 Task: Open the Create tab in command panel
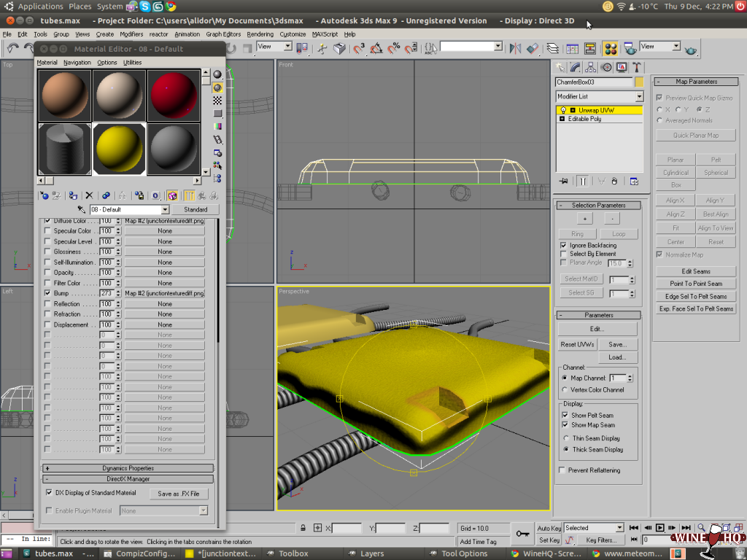click(x=560, y=67)
